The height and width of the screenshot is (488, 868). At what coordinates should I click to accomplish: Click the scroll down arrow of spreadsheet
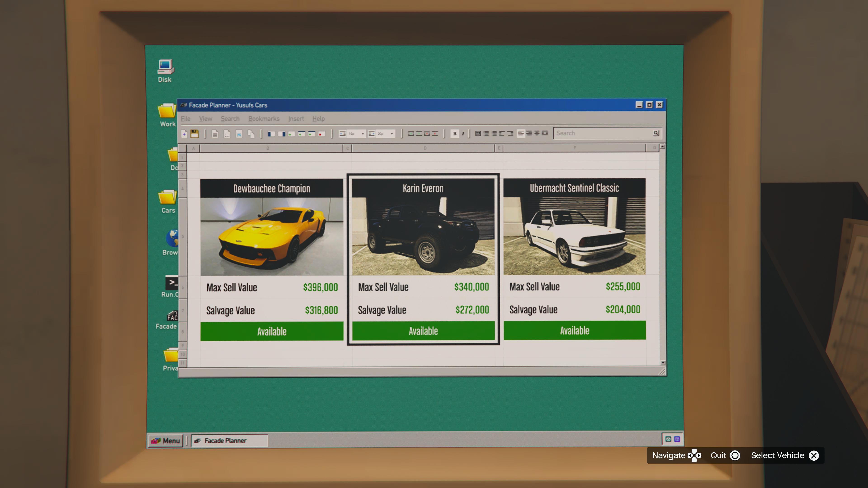(663, 363)
